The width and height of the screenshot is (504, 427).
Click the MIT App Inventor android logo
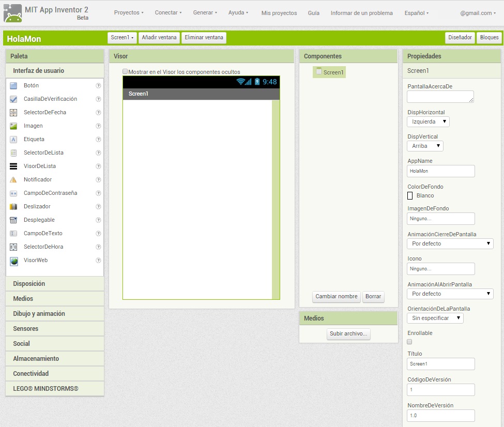(13, 13)
